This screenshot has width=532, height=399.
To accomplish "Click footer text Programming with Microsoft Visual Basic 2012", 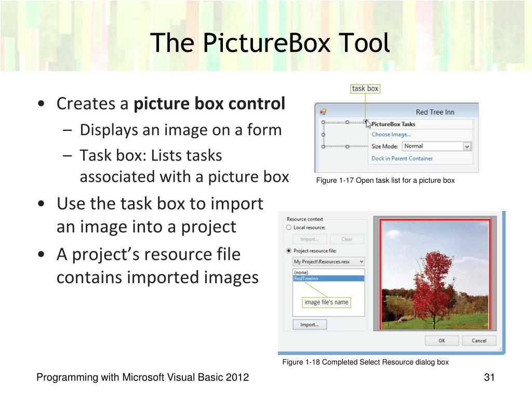I will (x=142, y=377).
